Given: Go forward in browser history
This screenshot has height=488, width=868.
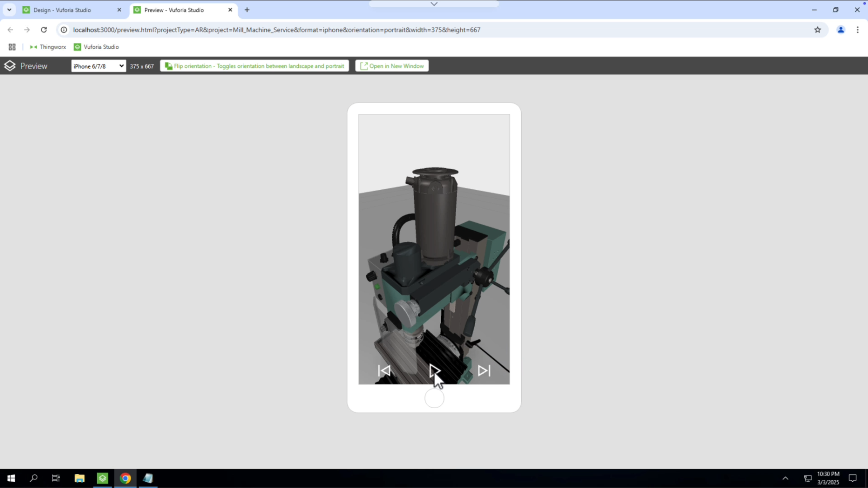Looking at the screenshot, I should (x=27, y=30).
